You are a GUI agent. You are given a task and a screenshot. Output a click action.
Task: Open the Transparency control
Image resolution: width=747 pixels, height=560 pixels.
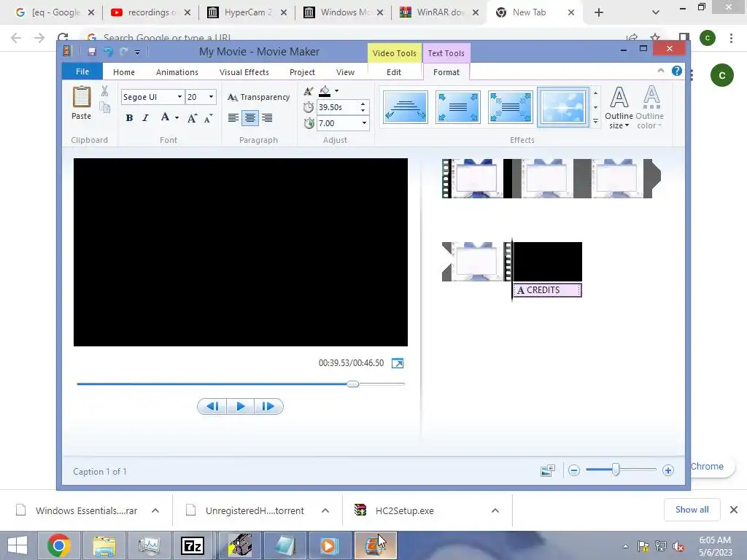(259, 97)
